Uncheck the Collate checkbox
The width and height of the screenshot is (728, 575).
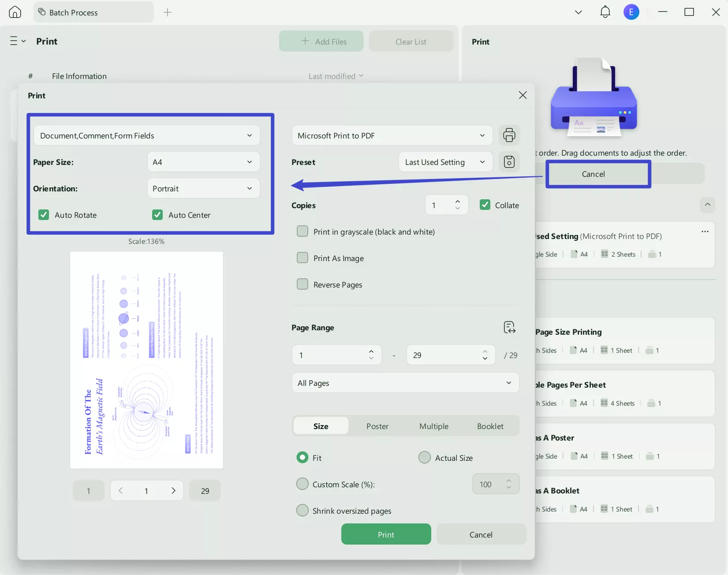[485, 205]
